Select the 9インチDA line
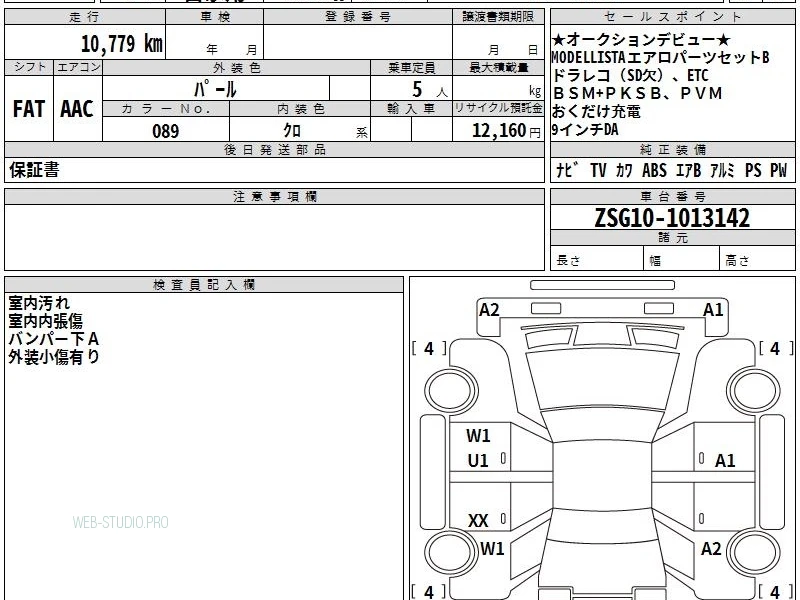 tap(585, 130)
